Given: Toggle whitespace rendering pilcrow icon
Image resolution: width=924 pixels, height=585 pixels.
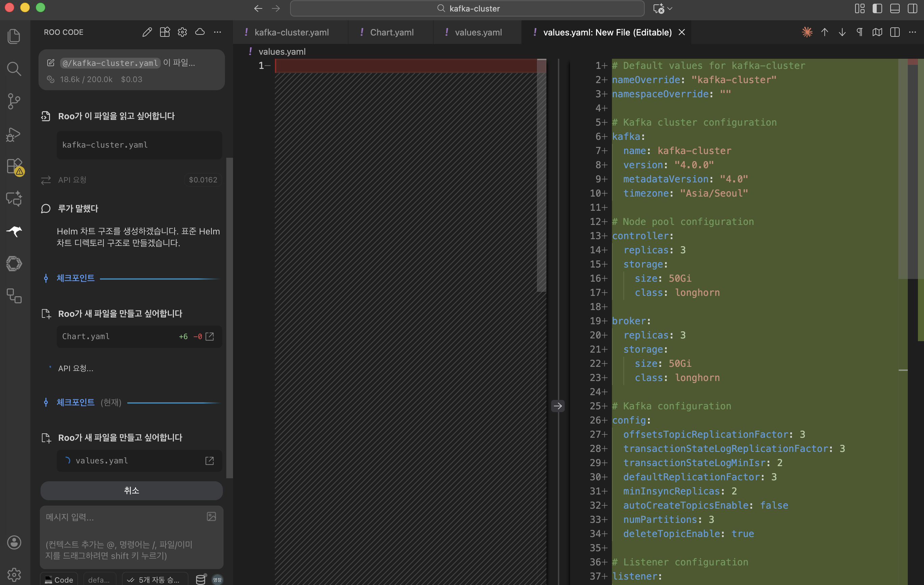Looking at the screenshot, I should pos(859,32).
